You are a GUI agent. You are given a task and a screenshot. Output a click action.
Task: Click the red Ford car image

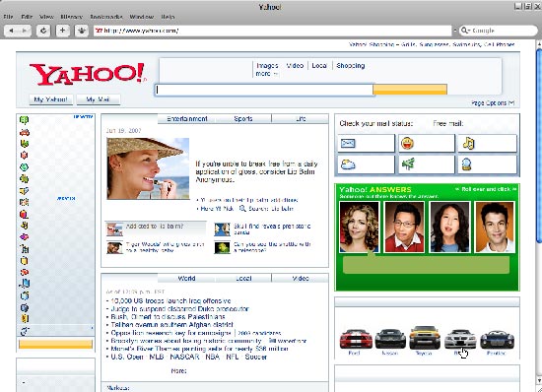pos(356,339)
